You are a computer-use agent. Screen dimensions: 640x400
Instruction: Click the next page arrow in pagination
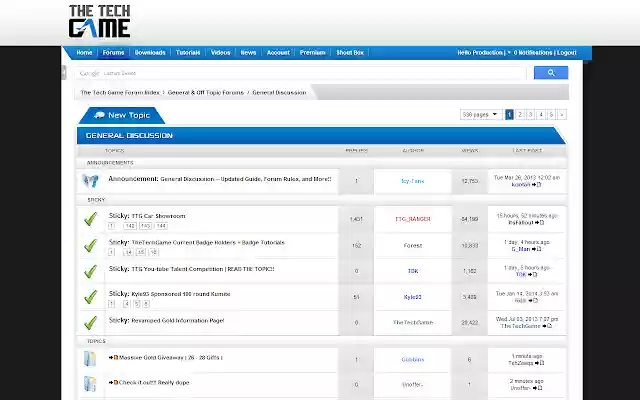[x=562, y=115]
